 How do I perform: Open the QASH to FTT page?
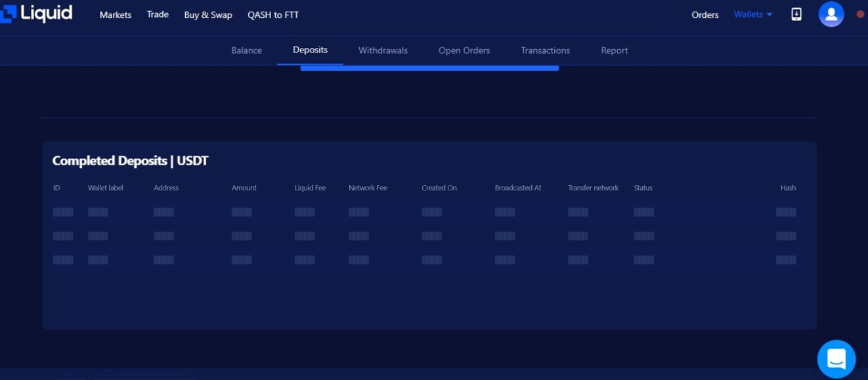tap(273, 14)
